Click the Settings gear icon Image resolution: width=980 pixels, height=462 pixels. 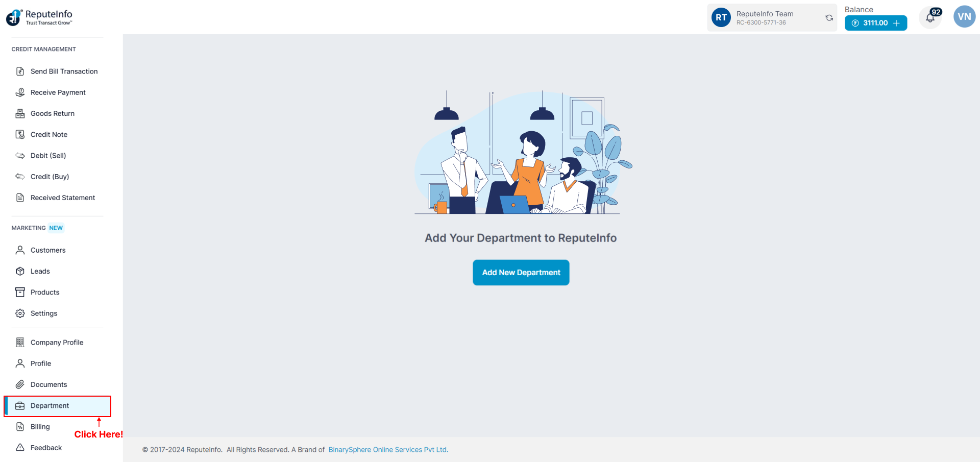(x=20, y=313)
